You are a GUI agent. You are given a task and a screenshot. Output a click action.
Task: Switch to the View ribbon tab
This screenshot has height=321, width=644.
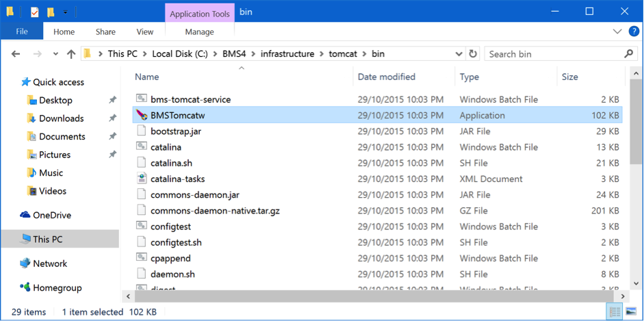[145, 31]
